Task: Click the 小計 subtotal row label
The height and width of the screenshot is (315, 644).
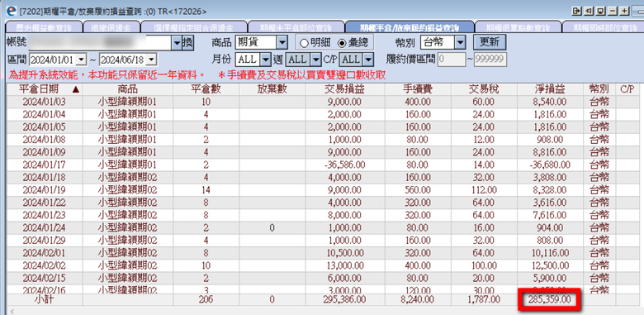Action: (x=45, y=300)
